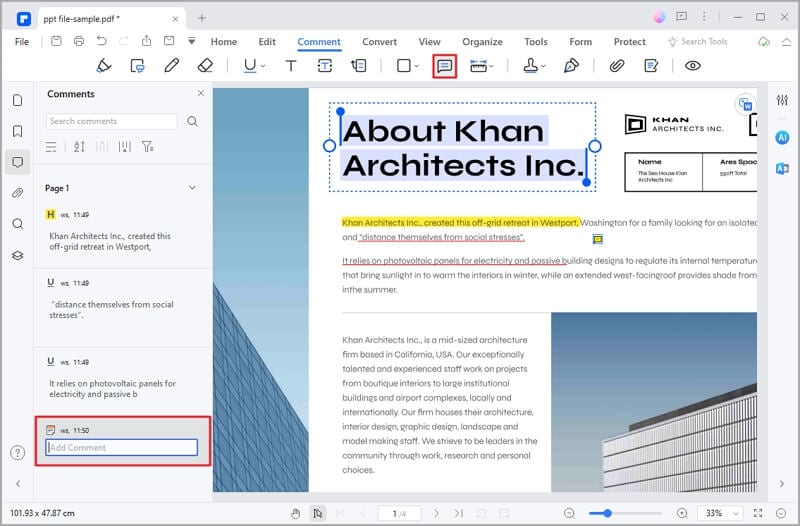
Task: Open the Underline style dropdown arrow
Action: (263, 66)
